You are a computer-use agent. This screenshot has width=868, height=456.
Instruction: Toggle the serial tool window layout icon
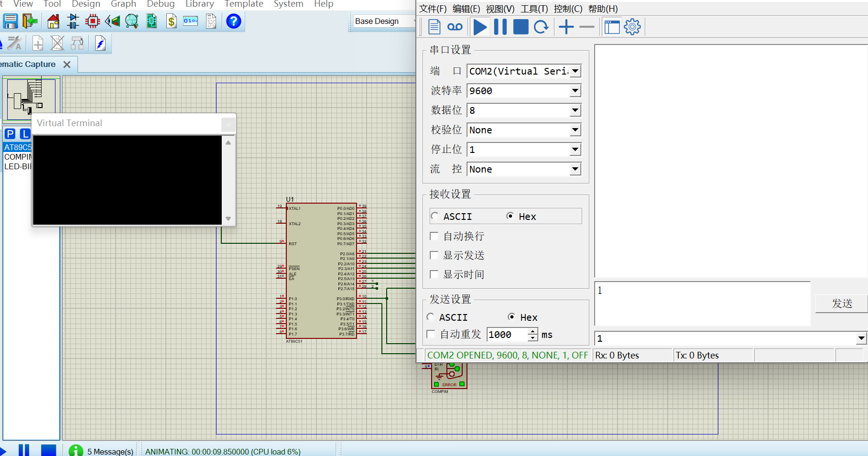pyautogui.click(x=612, y=27)
